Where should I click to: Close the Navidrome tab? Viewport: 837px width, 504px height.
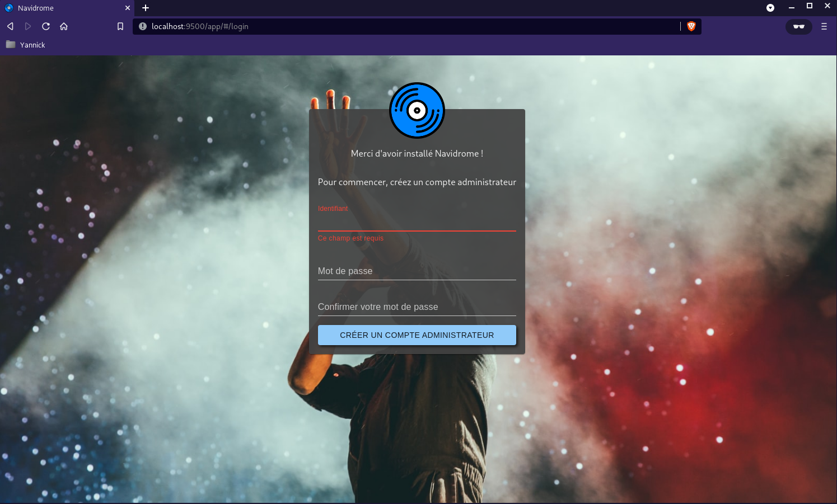tap(128, 8)
